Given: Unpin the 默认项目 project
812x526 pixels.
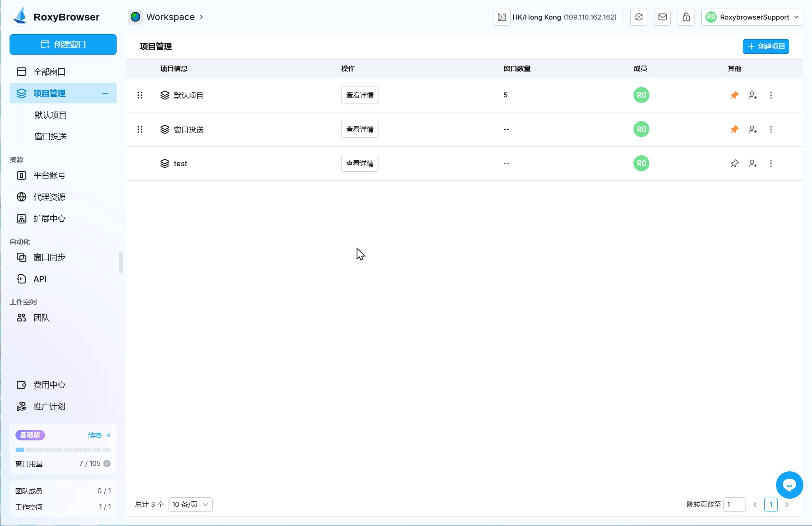Looking at the screenshot, I should point(734,95).
